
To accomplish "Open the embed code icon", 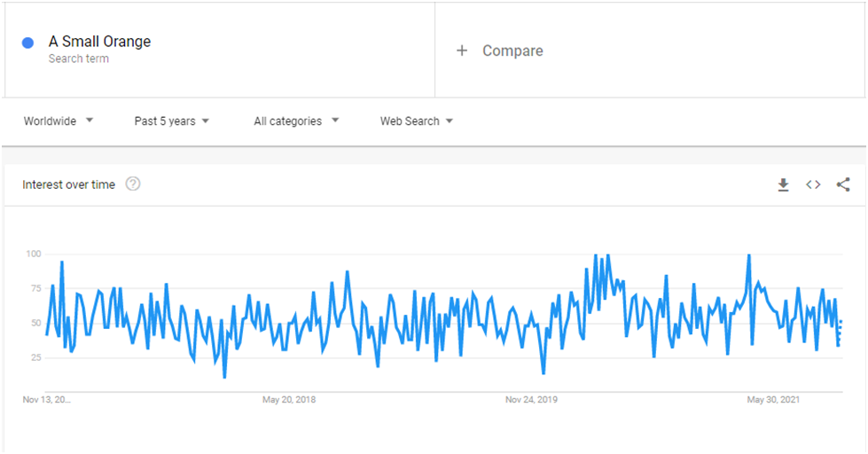I will coord(813,185).
